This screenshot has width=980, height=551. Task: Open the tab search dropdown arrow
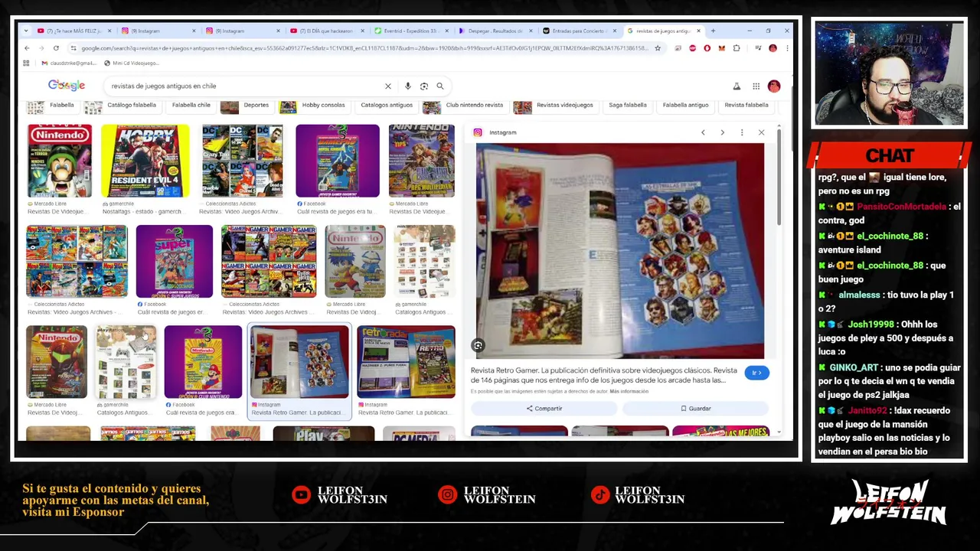tap(27, 31)
